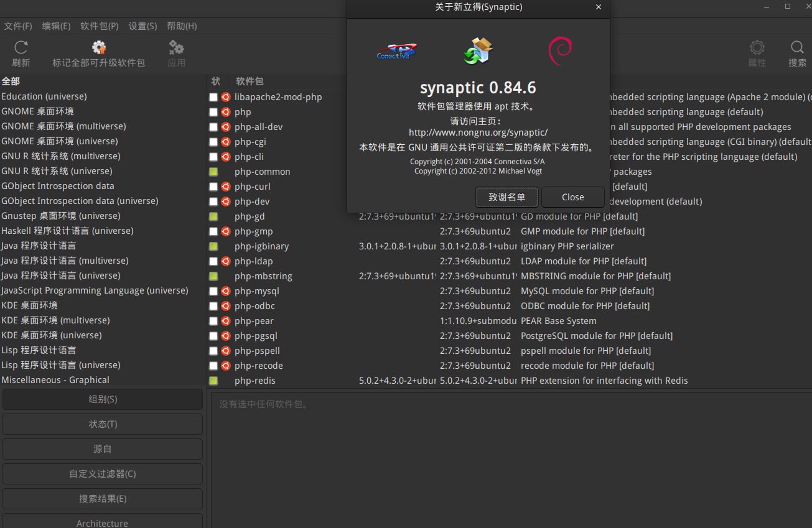Open the 软件包(P) menu
The width and height of the screenshot is (812, 528).
pyautogui.click(x=100, y=26)
